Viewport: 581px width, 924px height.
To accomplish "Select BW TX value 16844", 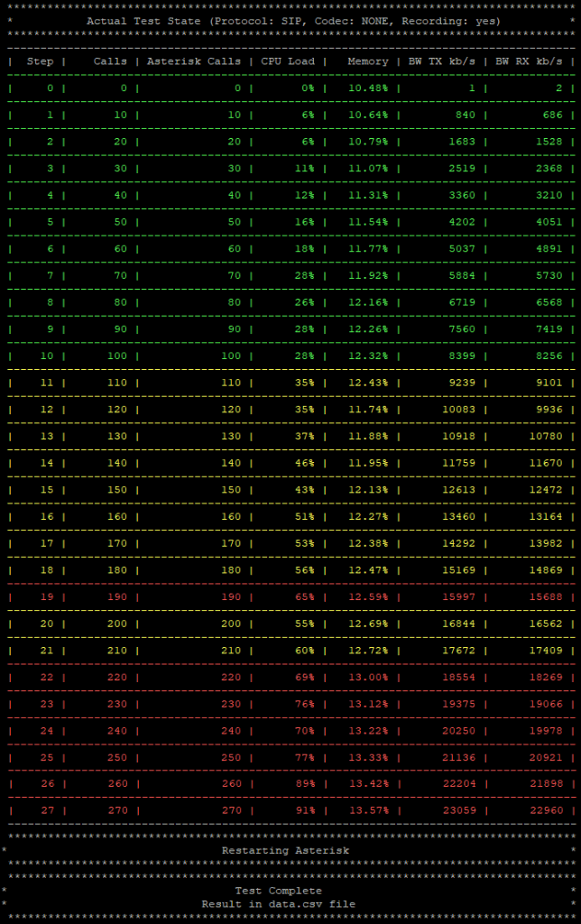I will 459,624.
